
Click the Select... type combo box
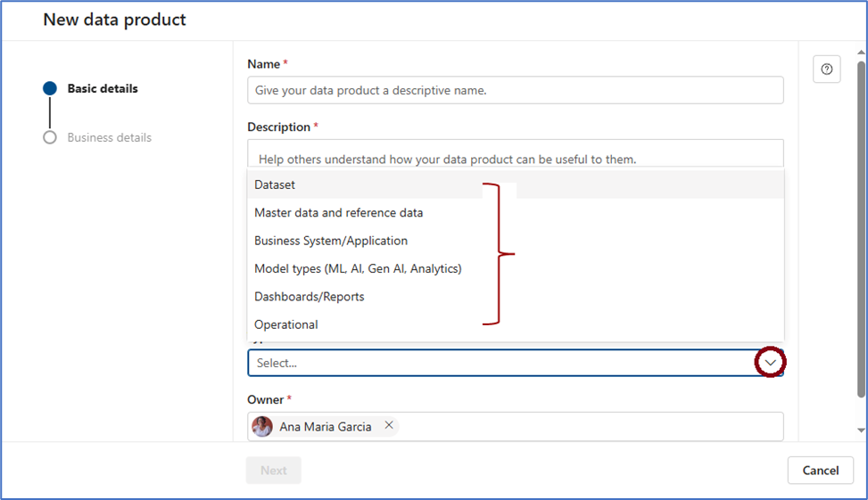click(516, 363)
